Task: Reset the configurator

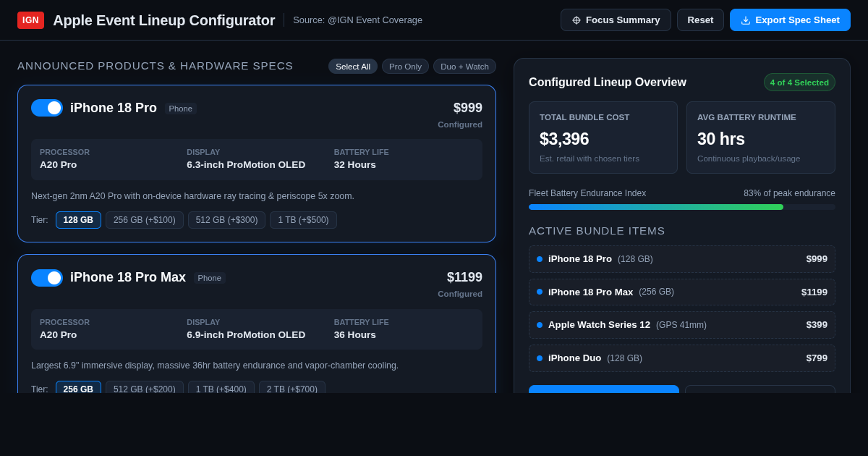Action: (x=700, y=20)
